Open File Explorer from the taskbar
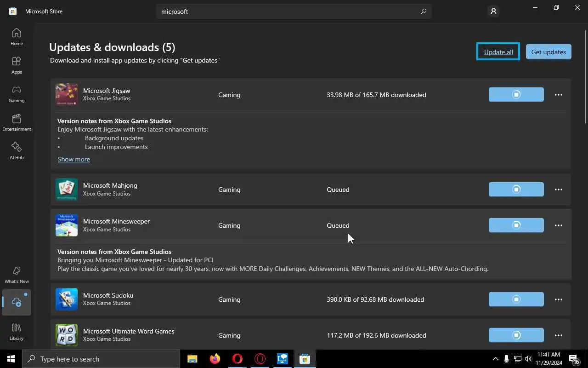Image resolution: width=588 pixels, height=368 pixels. pyautogui.click(x=192, y=359)
